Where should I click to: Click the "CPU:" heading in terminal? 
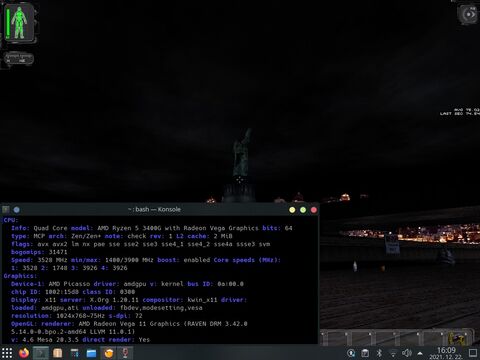(x=11, y=220)
